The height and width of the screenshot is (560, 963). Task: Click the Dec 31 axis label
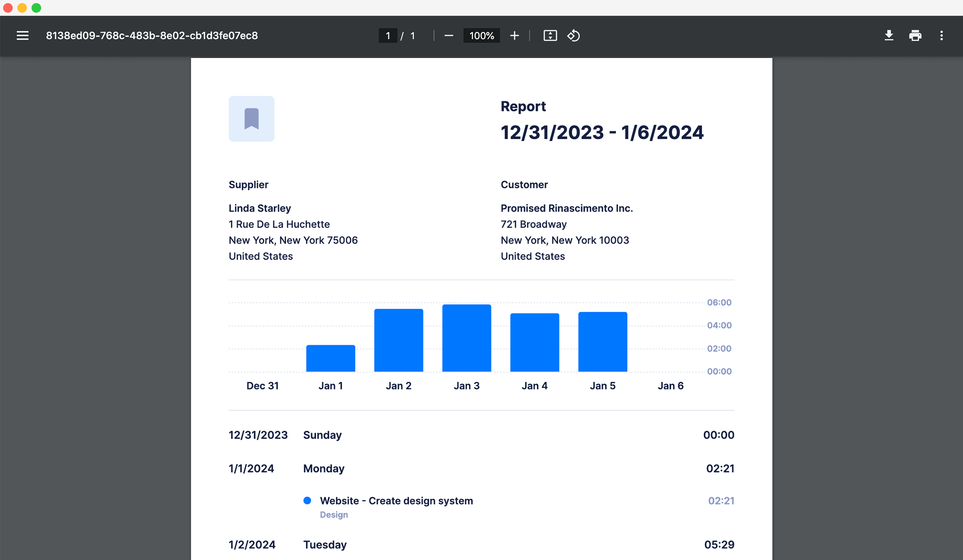(x=262, y=386)
